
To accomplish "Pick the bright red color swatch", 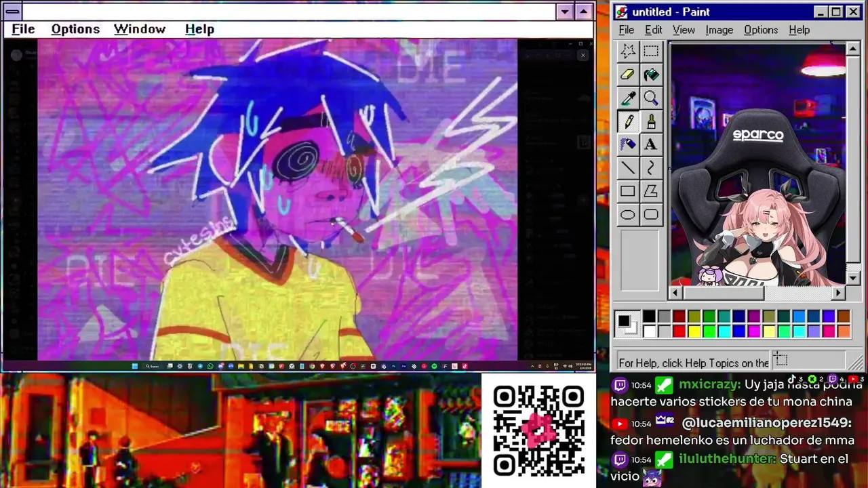I will (x=679, y=331).
